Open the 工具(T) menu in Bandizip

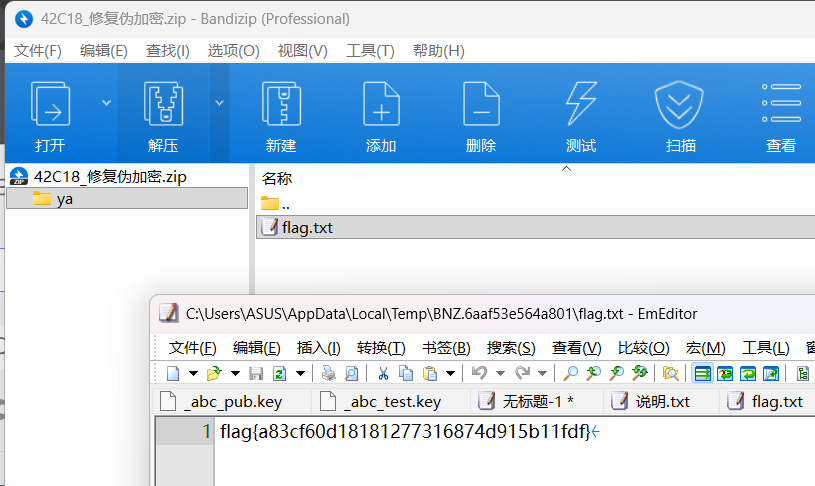point(371,51)
